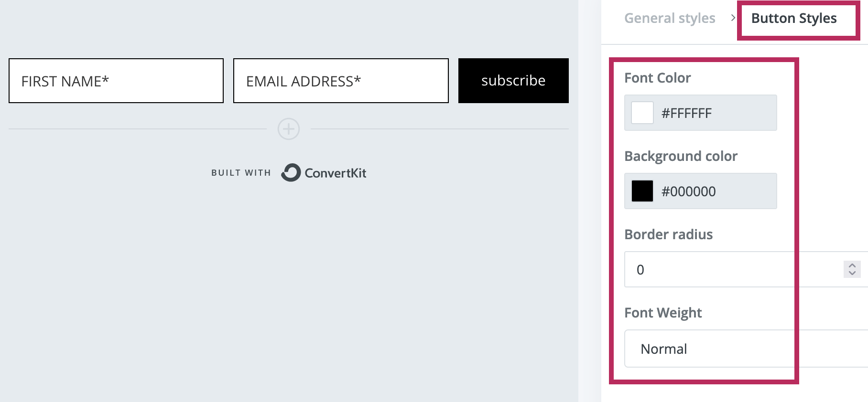
Task: Select the Button Styles breadcrumb tab
Action: [794, 18]
